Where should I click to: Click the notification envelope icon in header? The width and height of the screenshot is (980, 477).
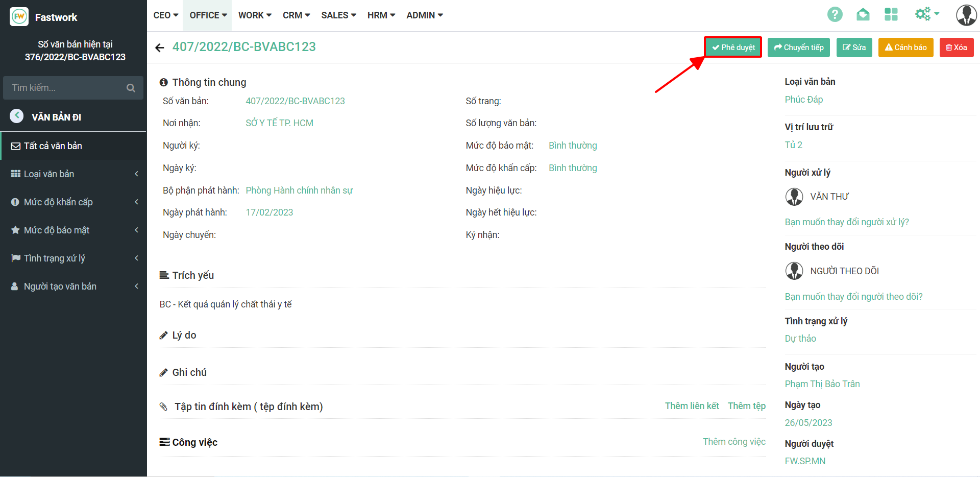(863, 15)
